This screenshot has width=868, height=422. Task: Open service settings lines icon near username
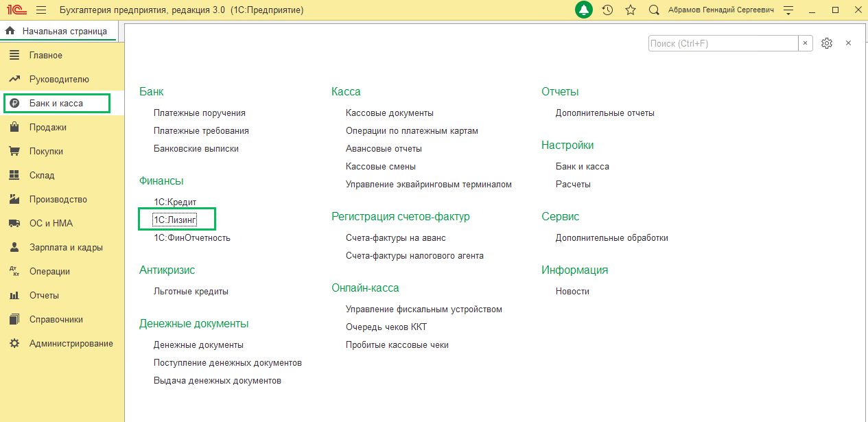789,10
